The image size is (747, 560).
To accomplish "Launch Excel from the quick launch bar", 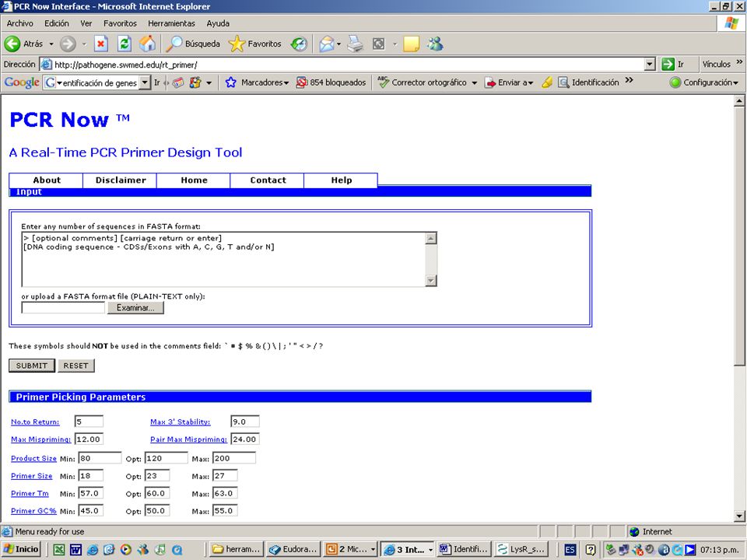I will coord(59,550).
